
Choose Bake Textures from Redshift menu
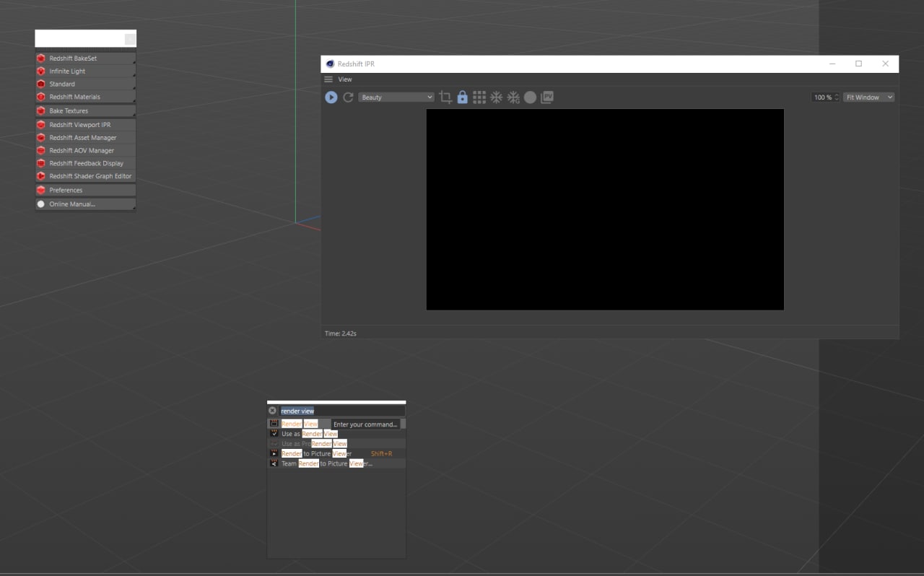85,111
